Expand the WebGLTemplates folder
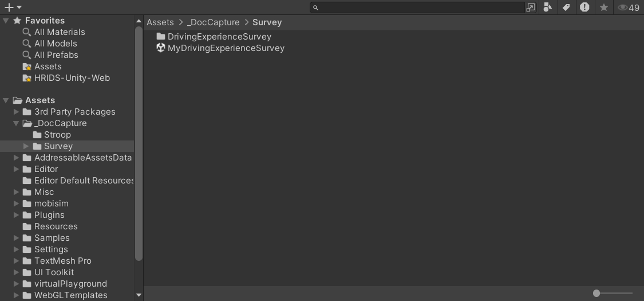 (16, 296)
